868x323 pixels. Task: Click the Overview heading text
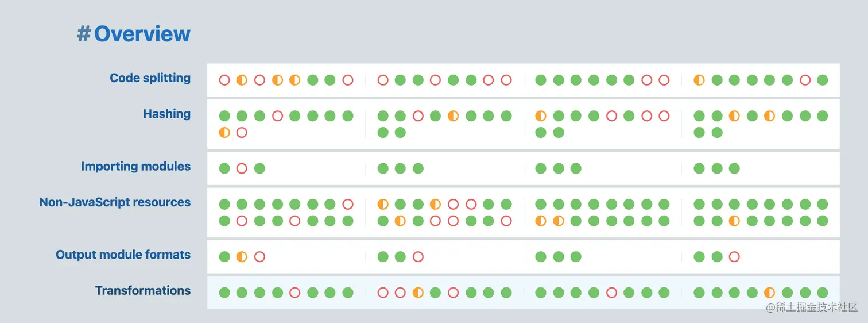click(x=142, y=34)
